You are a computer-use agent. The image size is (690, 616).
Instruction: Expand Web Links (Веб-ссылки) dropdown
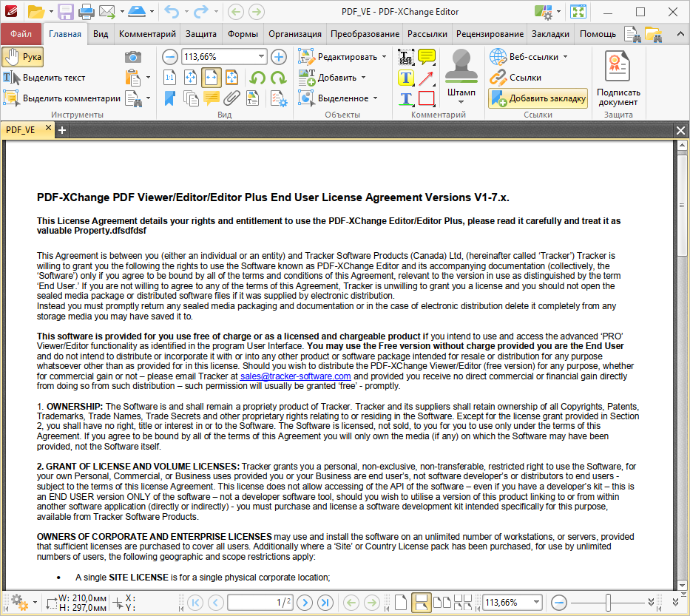click(565, 57)
